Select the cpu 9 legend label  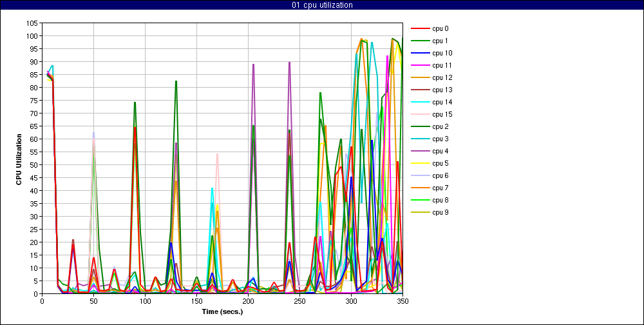click(440, 212)
